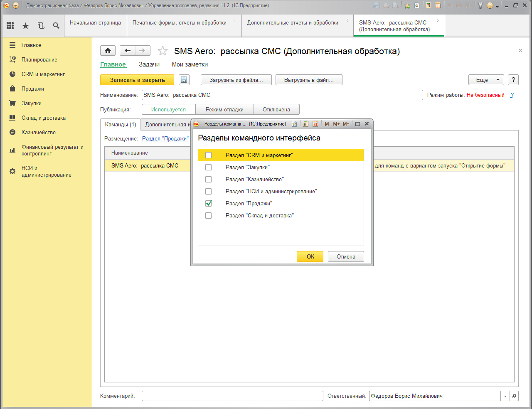
Task: Maximize the Разделы командного интерфейса dialog
Action: click(x=357, y=124)
